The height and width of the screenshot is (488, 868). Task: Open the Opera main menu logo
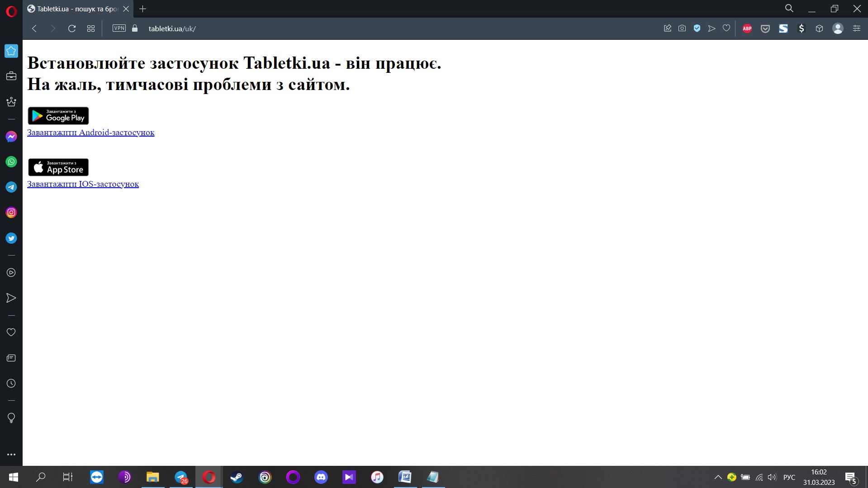click(11, 11)
